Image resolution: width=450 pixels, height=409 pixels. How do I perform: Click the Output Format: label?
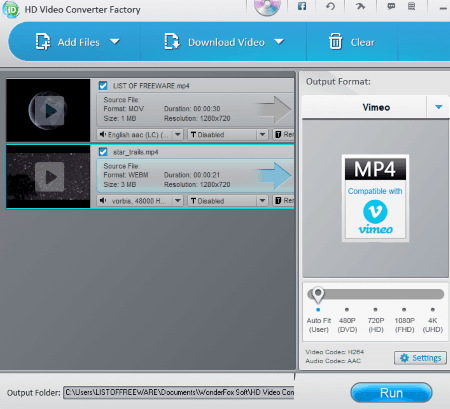[x=338, y=82]
